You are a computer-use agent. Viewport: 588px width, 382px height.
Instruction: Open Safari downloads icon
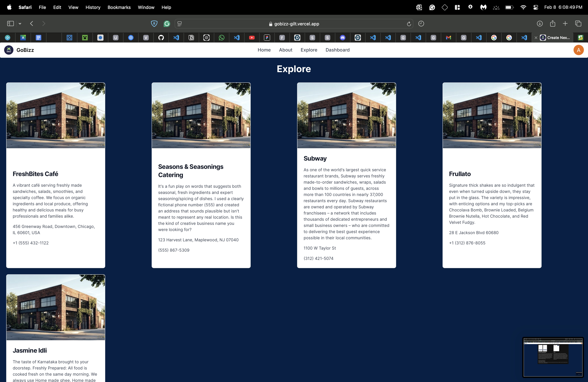click(540, 24)
